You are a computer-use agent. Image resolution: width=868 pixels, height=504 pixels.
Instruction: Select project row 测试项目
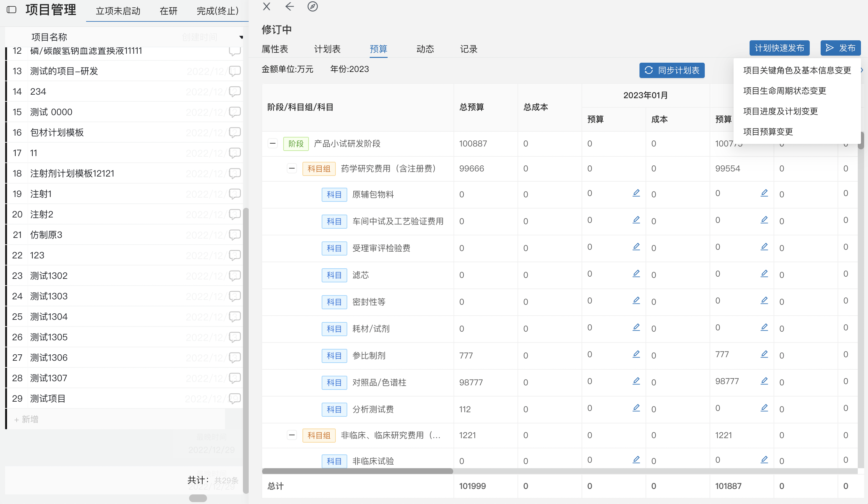coord(125,398)
